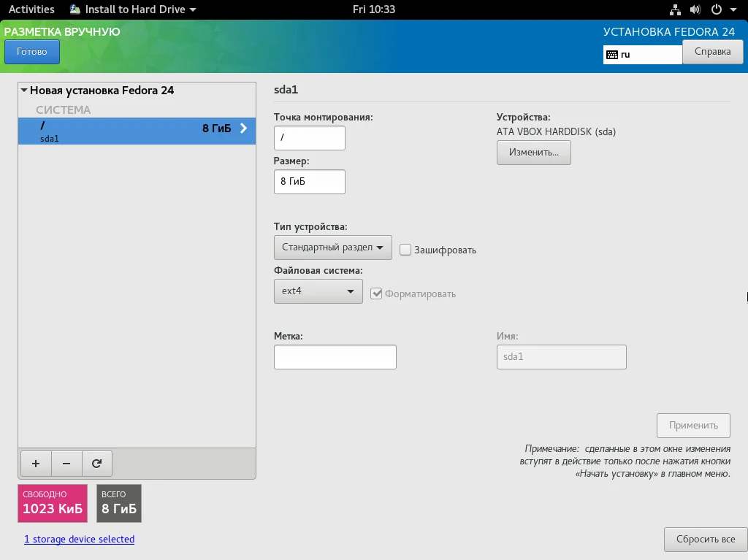Click the arrow chevron on sda1 row
The height and width of the screenshot is (560, 748).
point(243,129)
